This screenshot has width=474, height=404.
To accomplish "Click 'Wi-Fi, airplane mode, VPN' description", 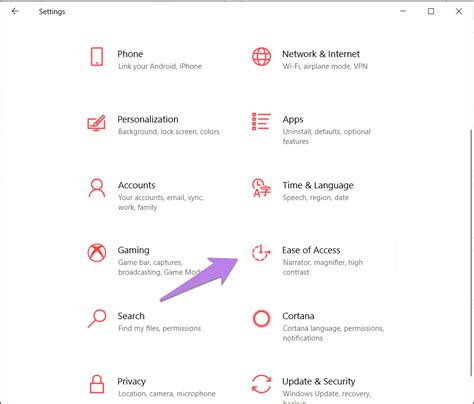I will 325,66.
